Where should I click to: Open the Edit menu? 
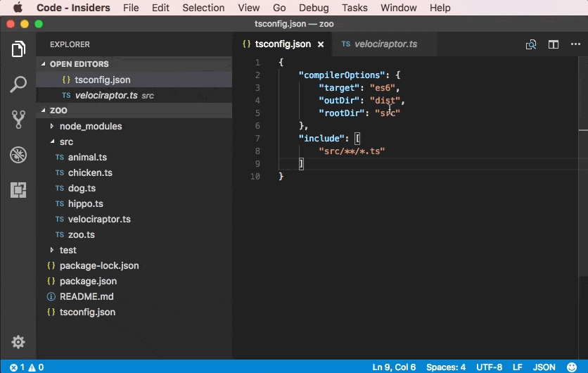[160, 8]
